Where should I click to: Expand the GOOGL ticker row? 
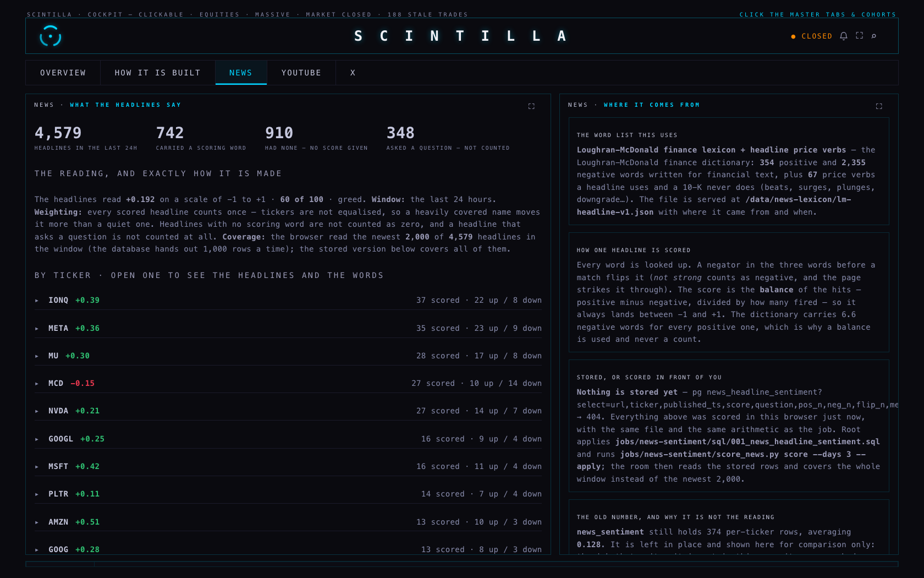pos(288,439)
